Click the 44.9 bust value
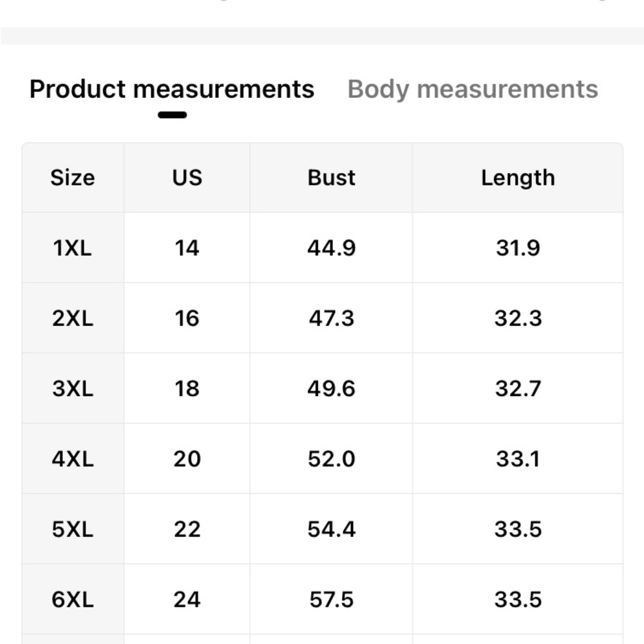The image size is (644, 644). 331,248
